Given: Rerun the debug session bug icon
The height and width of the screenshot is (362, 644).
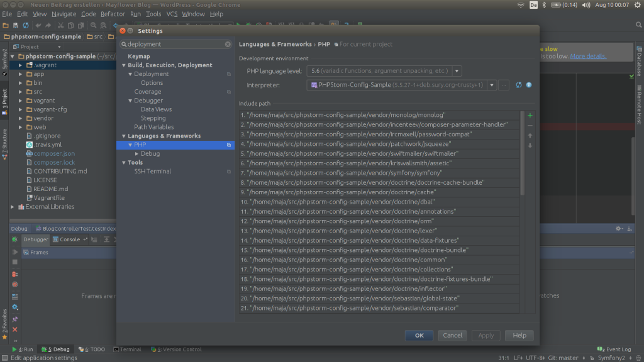Looking at the screenshot, I should click(15, 239).
